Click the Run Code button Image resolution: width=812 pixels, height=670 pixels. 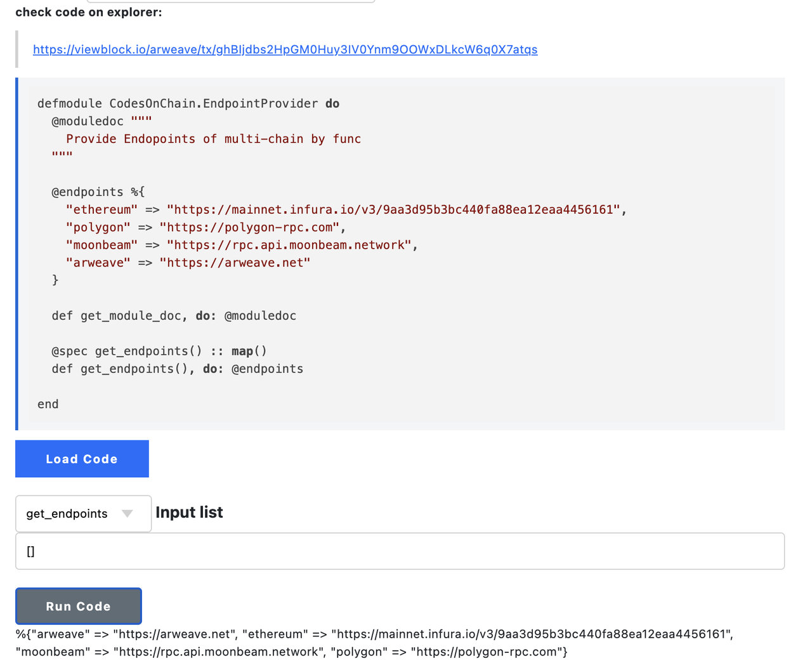(x=79, y=606)
